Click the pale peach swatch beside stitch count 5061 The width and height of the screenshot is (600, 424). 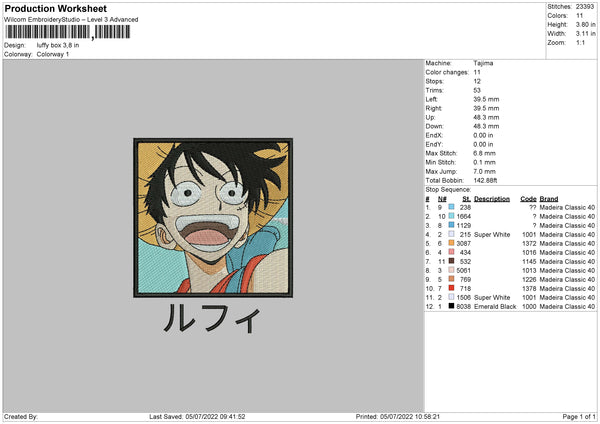point(452,270)
